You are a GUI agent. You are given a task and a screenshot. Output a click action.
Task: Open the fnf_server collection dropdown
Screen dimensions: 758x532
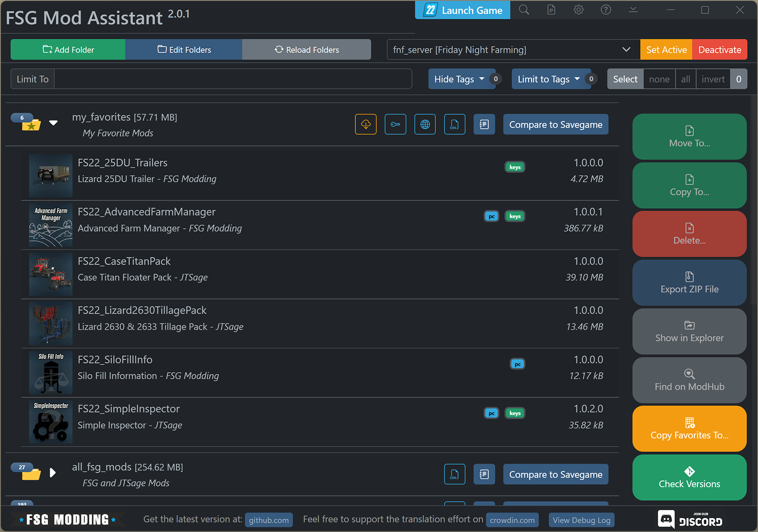coord(513,50)
